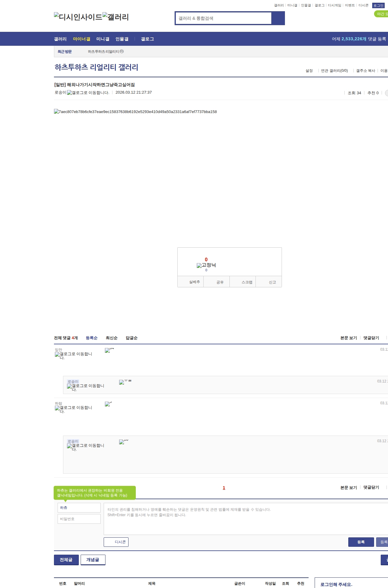Open the post author's gallog icon beside the date

[x=88, y=93]
